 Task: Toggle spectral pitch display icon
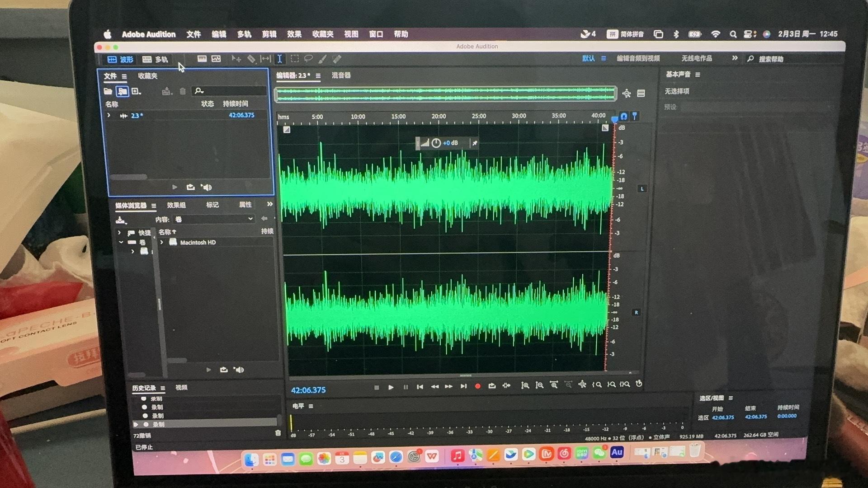(x=216, y=59)
